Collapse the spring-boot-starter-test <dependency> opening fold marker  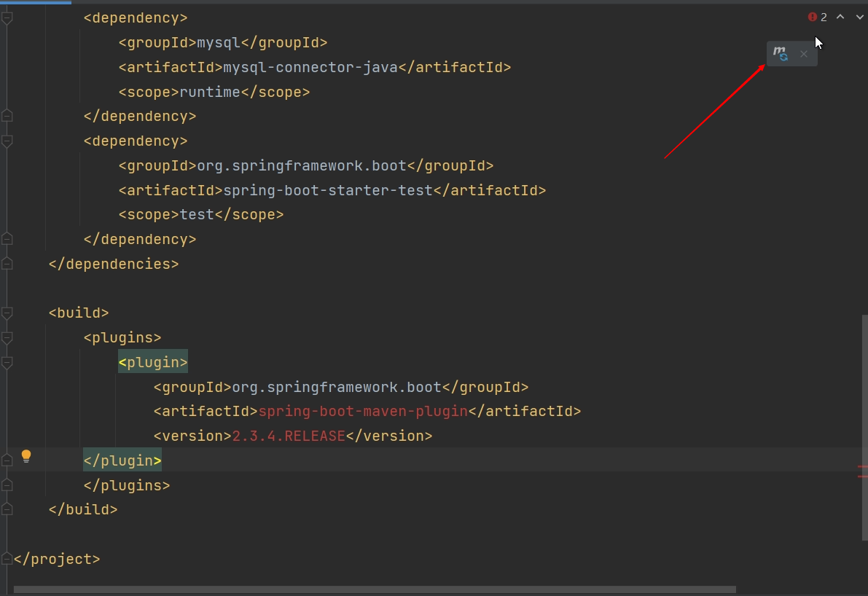pos(7,141)
